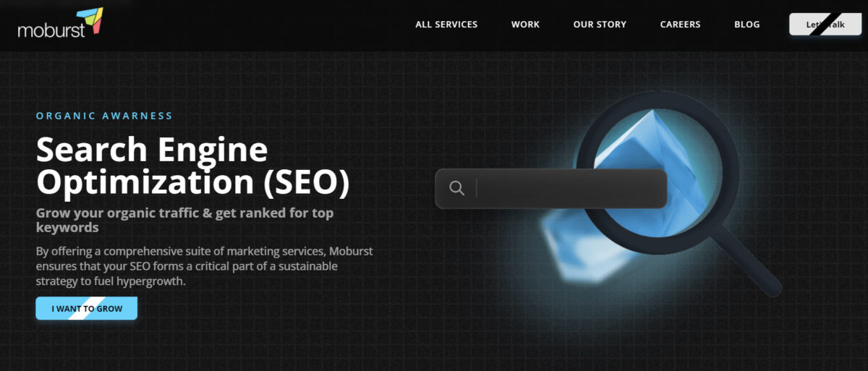Click the 'Grow your organic traffic' subheading
Viewport: 868px width, 371px height.
184,221
